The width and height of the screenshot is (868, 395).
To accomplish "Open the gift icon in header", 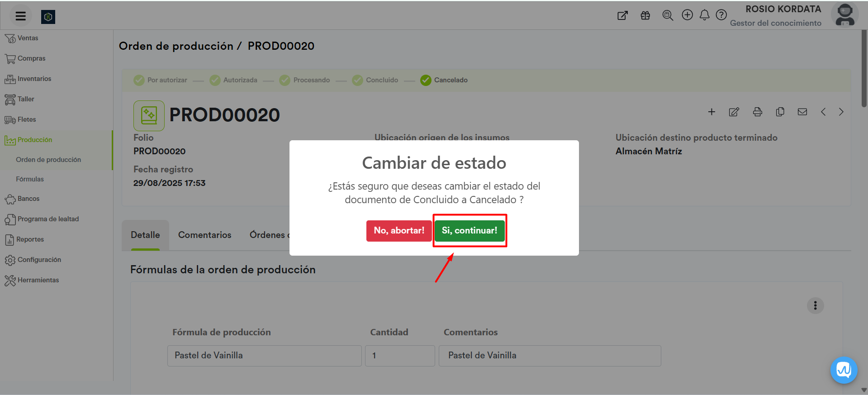I will [x=645, y=15].
